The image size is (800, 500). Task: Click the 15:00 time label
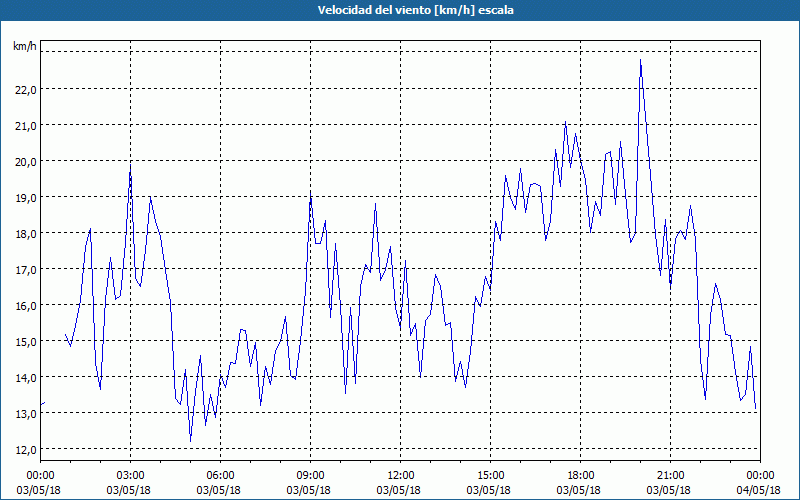[x=490, y=476]
